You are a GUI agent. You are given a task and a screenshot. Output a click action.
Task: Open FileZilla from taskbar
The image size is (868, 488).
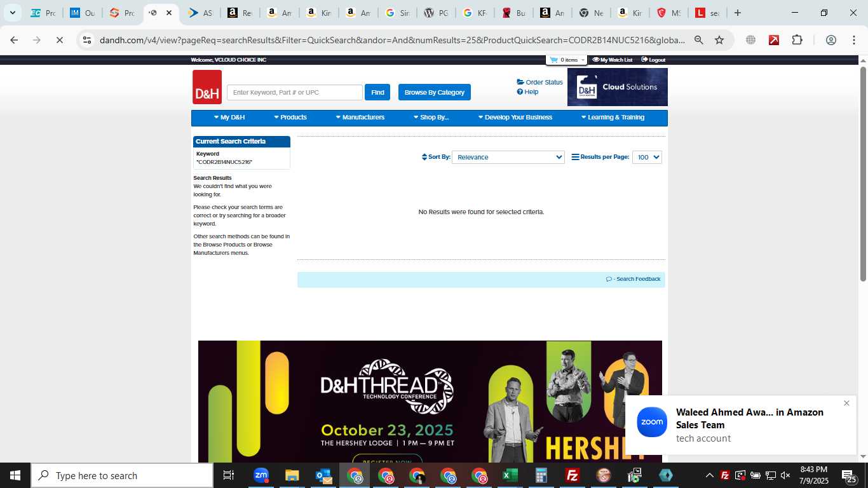tap(572, 475)
